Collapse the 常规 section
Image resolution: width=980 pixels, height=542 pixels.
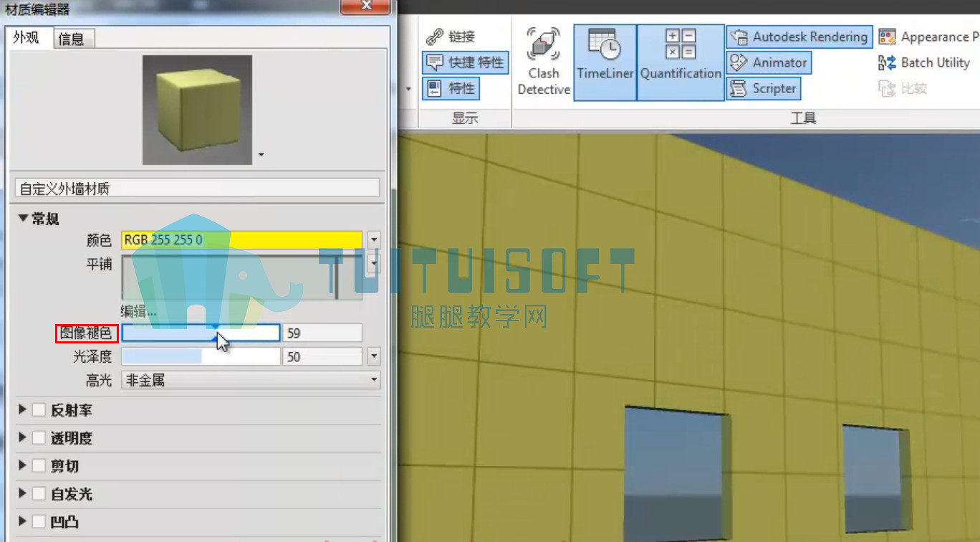point(23,219)
